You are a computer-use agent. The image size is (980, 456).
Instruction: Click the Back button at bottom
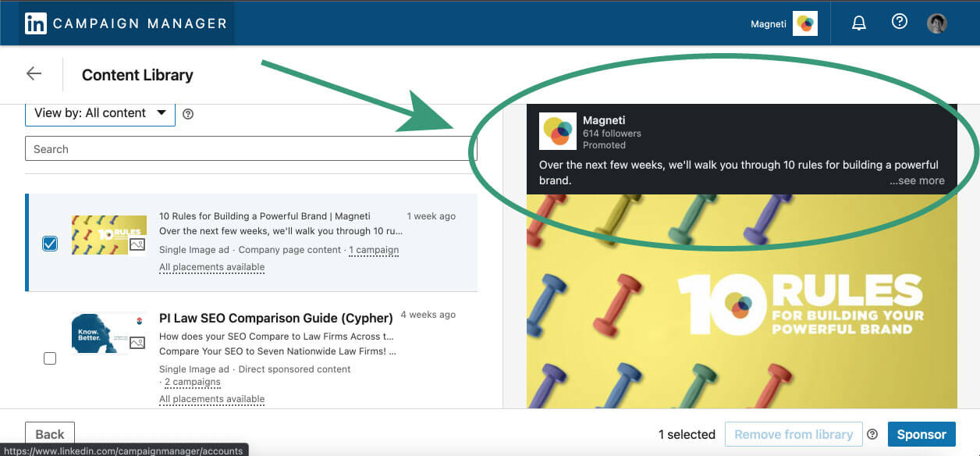pyautogui.click(x=50, y=434)
